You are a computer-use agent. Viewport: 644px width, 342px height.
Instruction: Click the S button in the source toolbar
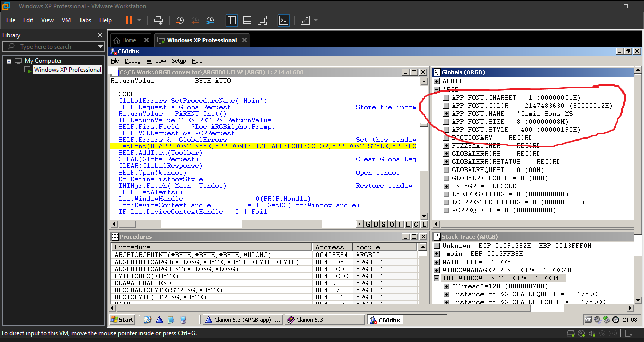[x=384, y=224]
